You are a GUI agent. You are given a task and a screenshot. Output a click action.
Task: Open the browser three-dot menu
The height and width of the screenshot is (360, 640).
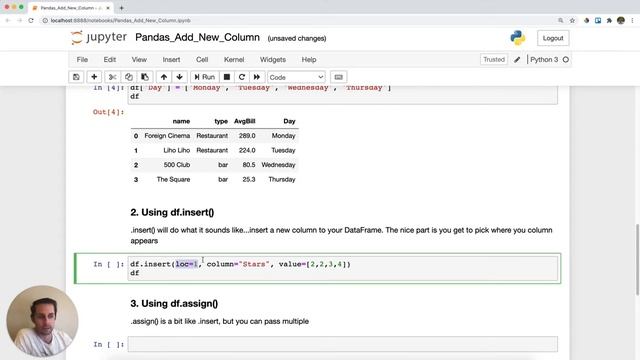[632, 20]
